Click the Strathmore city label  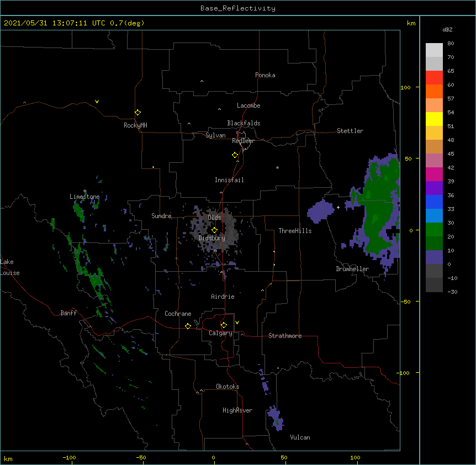tap(285, 336)
